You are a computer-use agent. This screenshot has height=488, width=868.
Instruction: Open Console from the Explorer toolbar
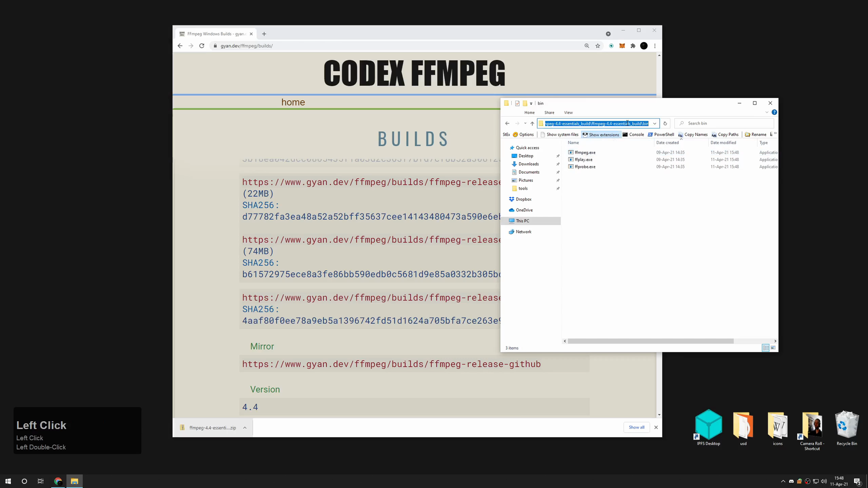[x=633, y=134]
